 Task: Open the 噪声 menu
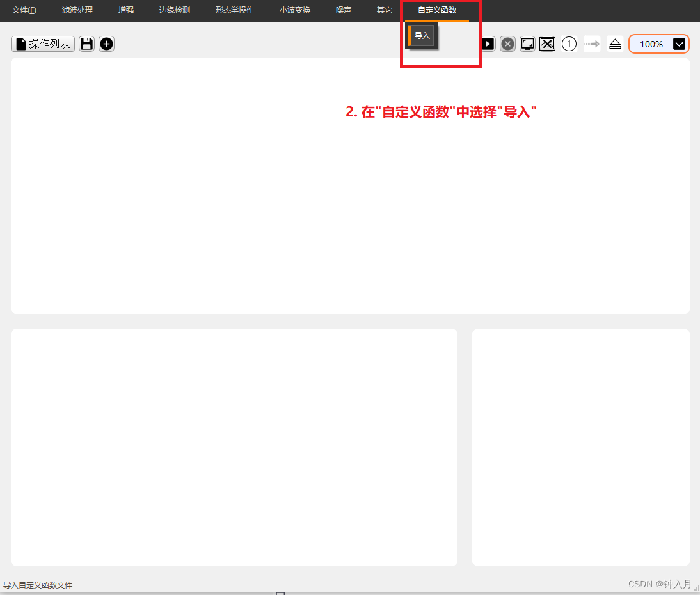[x=344, y=10]
